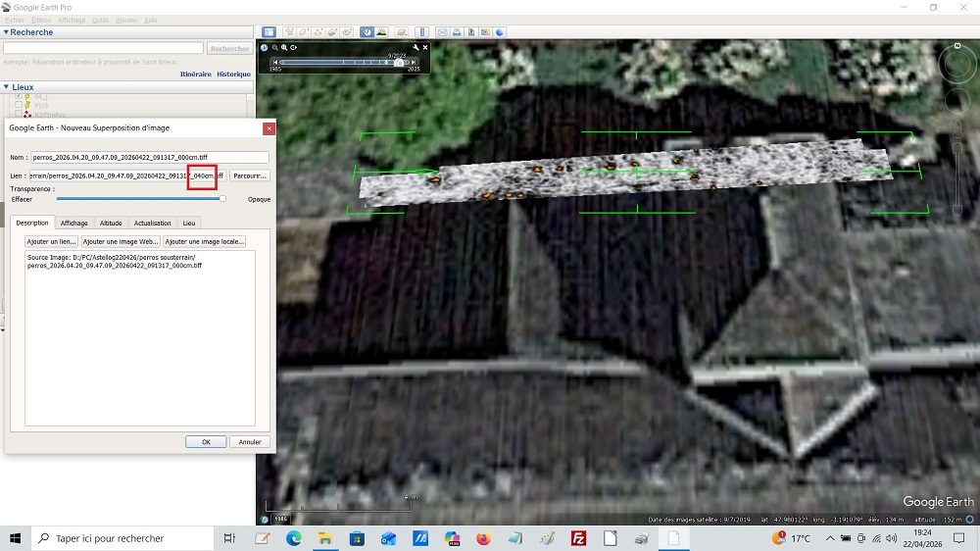Viewport: 980px width, 551px height.
Task: Click the Nom text field
Action: [149, 157]
